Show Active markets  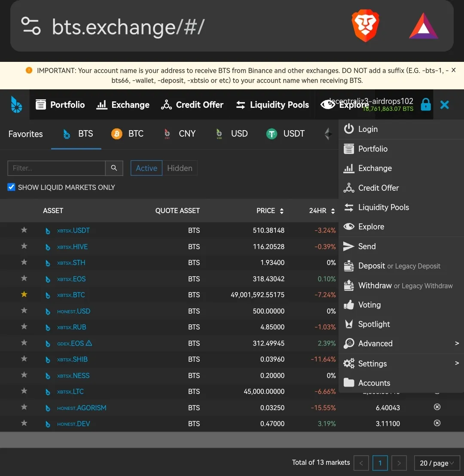pos(147,168)
